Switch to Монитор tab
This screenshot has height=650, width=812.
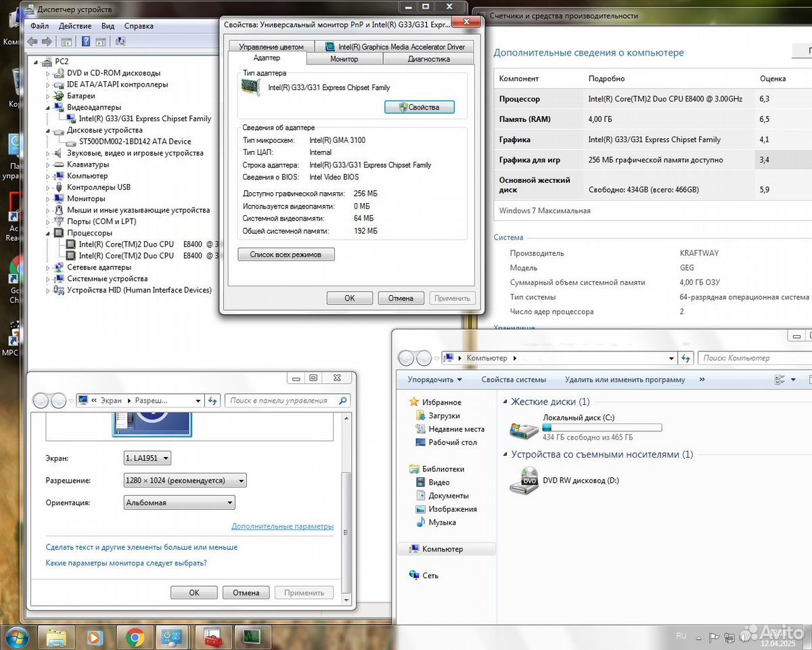344,59
